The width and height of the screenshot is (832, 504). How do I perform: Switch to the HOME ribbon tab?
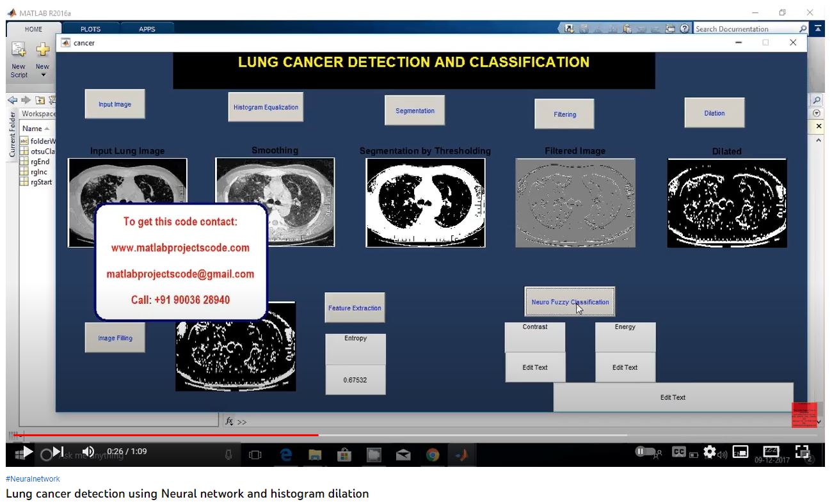coord(33,29)
